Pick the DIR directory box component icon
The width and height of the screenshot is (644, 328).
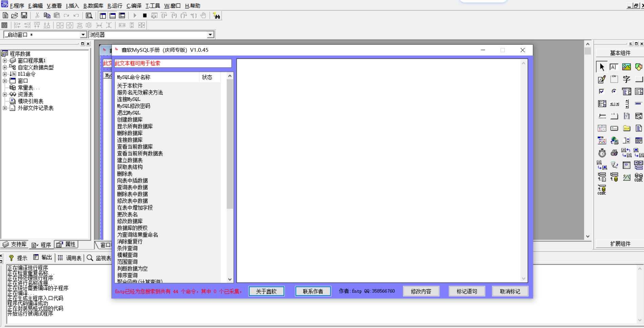pyautogui.click(x=626, y=128)
